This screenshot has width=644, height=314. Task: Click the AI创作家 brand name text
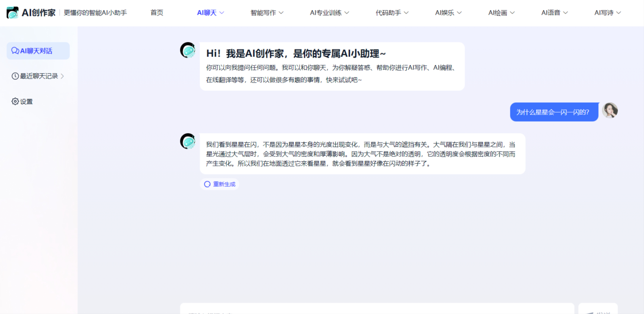pos(38,13)
